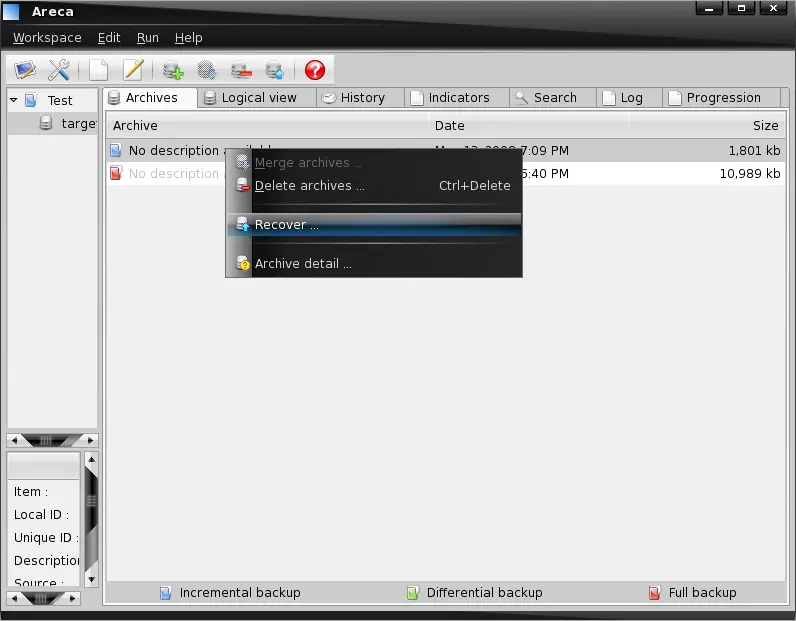Click the tree panel horizontal scrollbar right arrow
Screen dimensions: 796x621
pos(90,440)
